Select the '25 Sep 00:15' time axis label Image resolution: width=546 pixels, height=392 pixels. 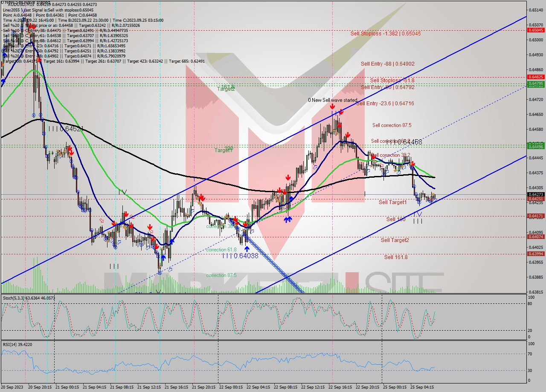point(395,387)
